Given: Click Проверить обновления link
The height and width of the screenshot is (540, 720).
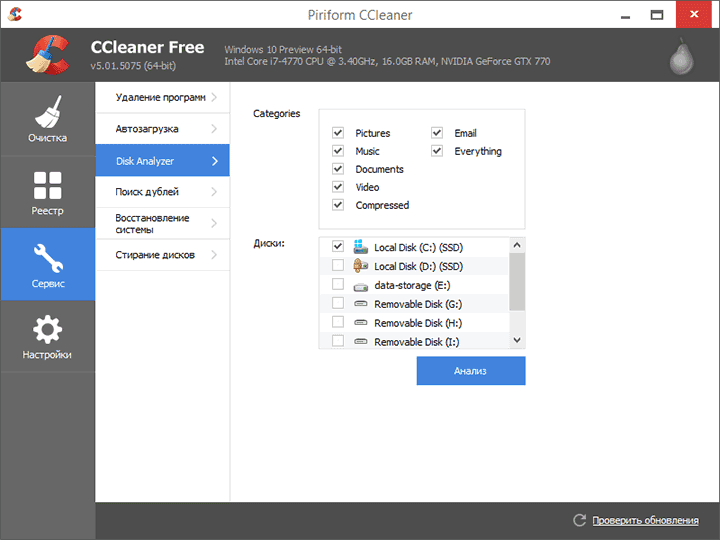Looking at the screenshot, I should tap(645, 520).
